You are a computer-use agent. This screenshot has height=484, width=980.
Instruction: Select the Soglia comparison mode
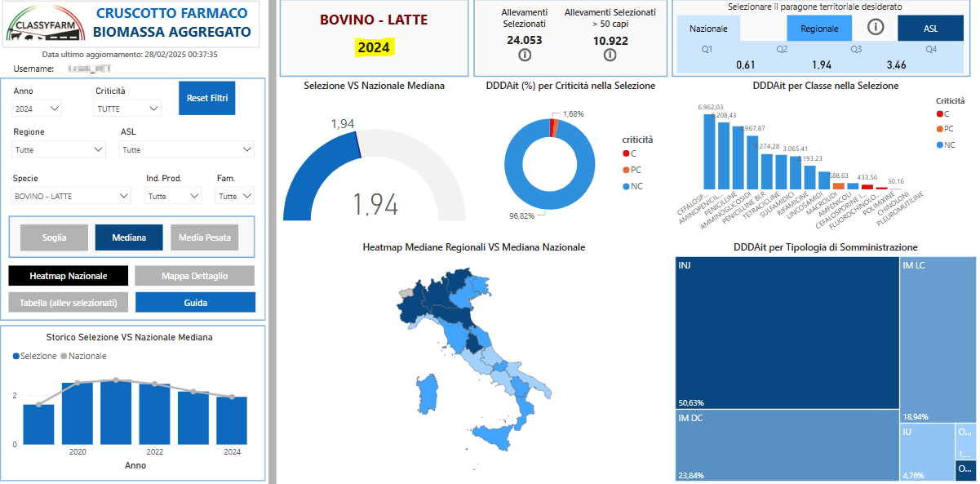coord(55,238)
